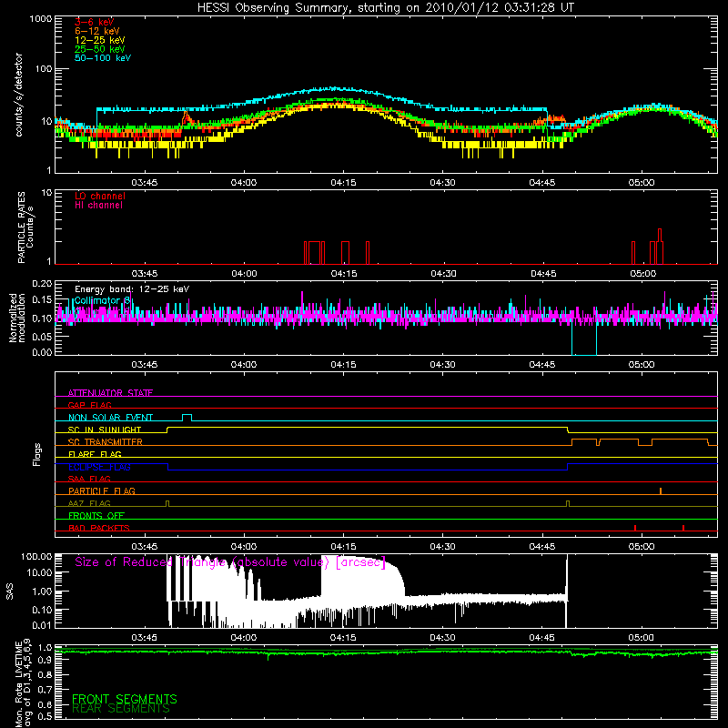Click the Size of Reduced Triangle title

pos(230,562)
